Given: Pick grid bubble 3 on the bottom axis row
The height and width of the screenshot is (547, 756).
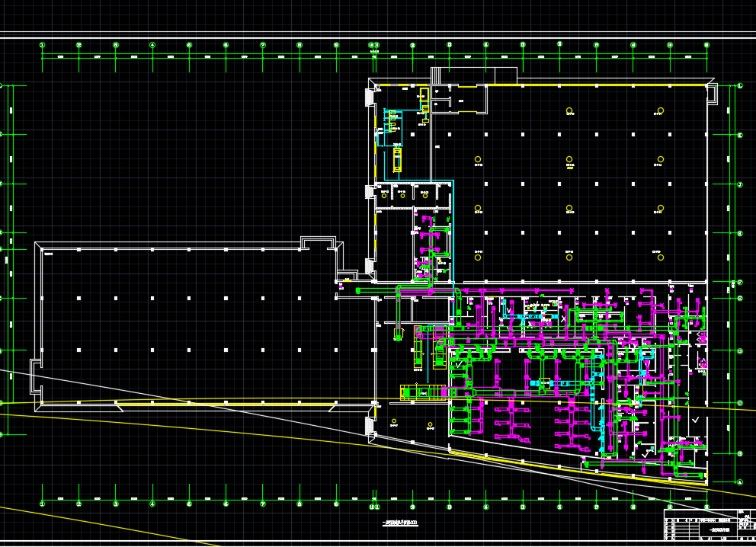Looking at the screenshot, I should [x=116, y=504].
